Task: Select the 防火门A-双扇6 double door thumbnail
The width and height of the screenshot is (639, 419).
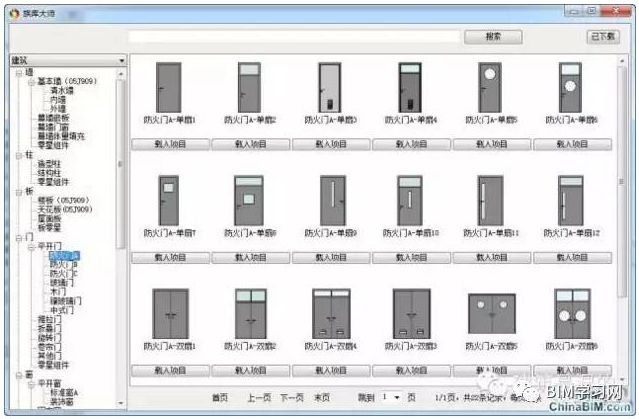Action: click(573, 314)
